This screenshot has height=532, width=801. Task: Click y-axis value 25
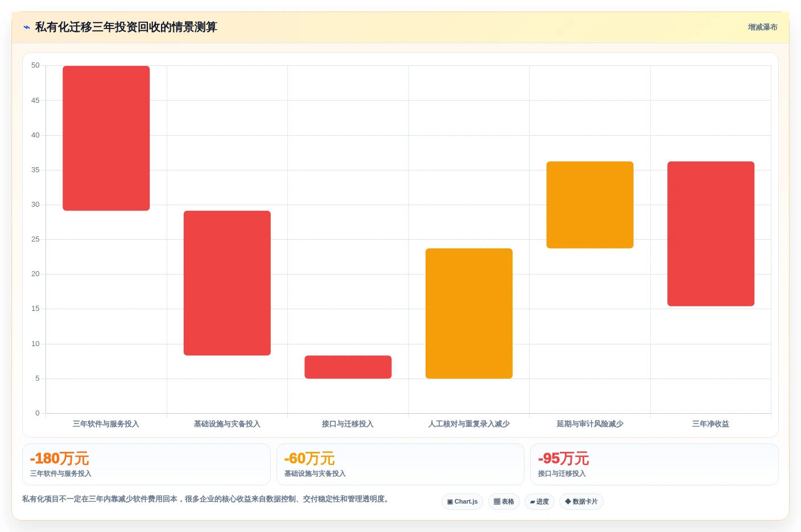pyautogui.click(x=35, y=239)
